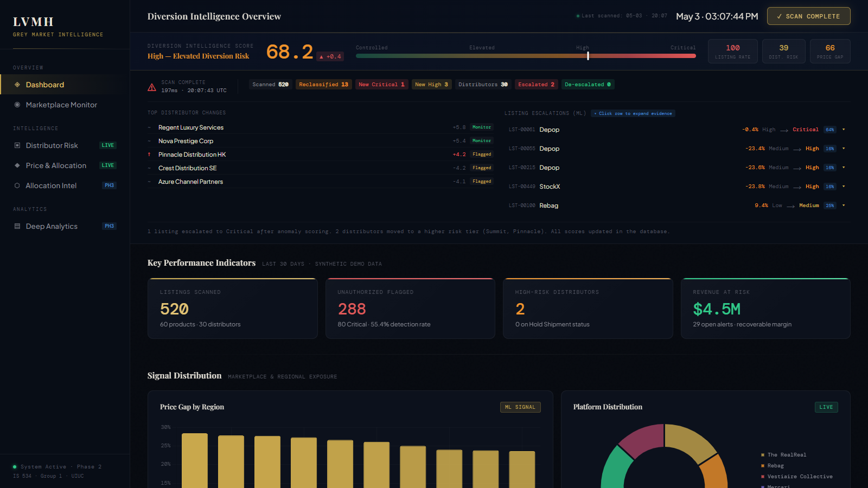Select the Crest Distribution SE distributor name
The width and height of the screenshot is (868, 488).
pyautogui.click(x=188, y=168)
